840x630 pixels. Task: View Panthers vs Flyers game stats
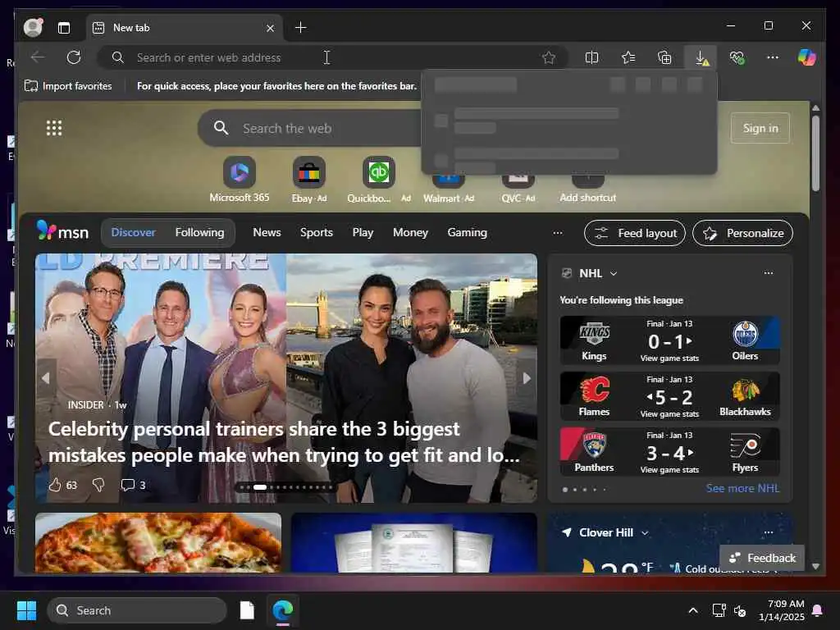(x=669, y=469)
